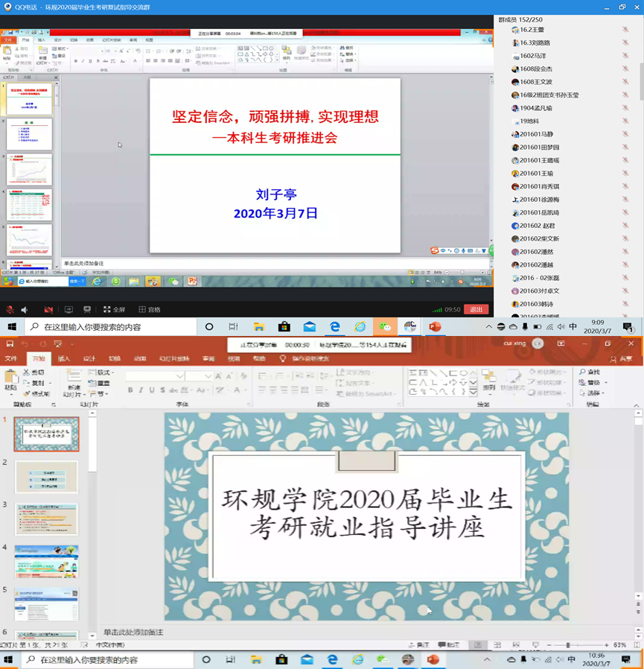Click the red 退出 button to leave call
Viewport: 644px width, 669px height.
(475, 310)
